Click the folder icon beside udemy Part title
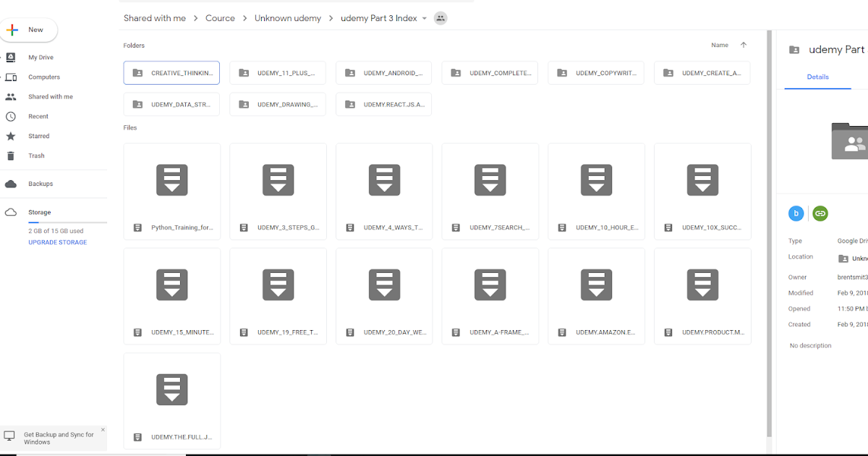 [794, 50]
